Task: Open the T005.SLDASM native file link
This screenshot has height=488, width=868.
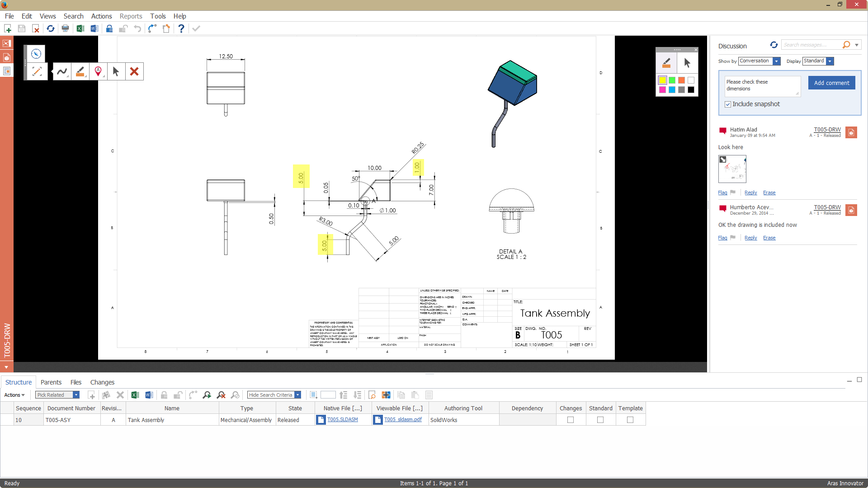Action: pos(342,420)
